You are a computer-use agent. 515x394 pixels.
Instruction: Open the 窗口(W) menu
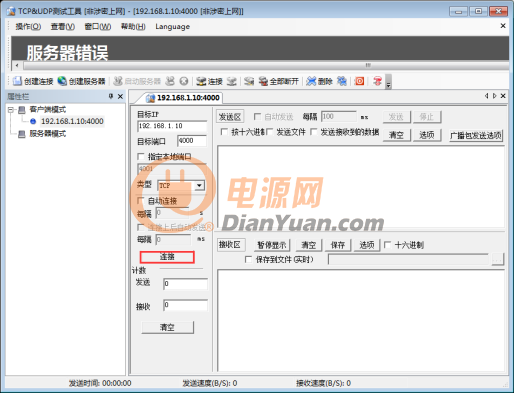98,26
